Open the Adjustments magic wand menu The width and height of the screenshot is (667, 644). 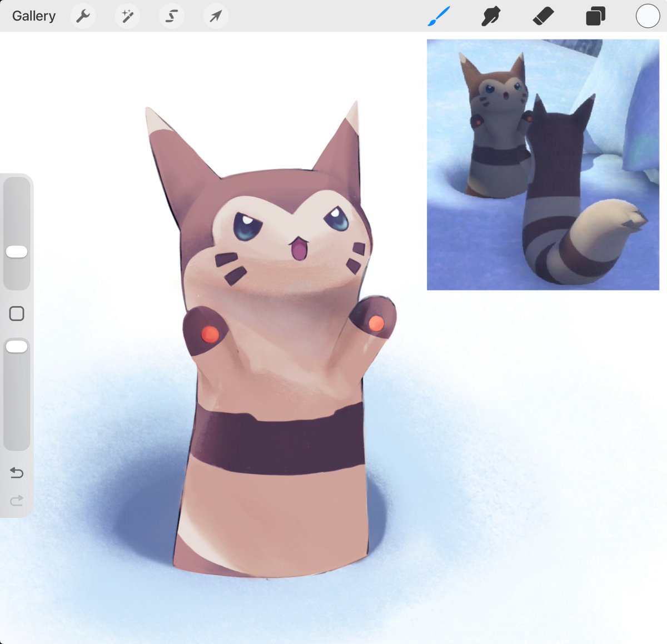point(127,16)
